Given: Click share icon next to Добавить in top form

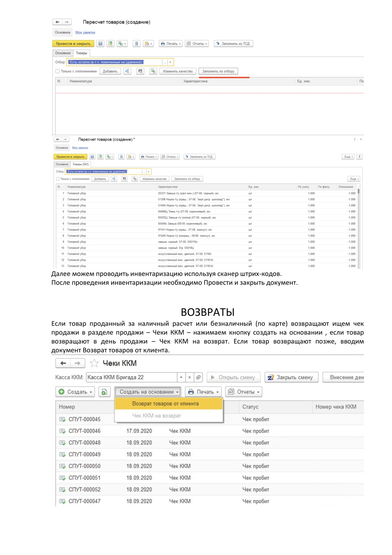Looking at the screenshot, I should tap(127, 71).
